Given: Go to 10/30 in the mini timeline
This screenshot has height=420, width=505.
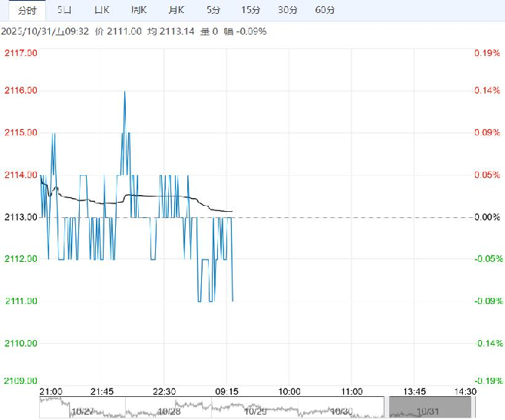Looking at the screenshot, I should (342, 410).
